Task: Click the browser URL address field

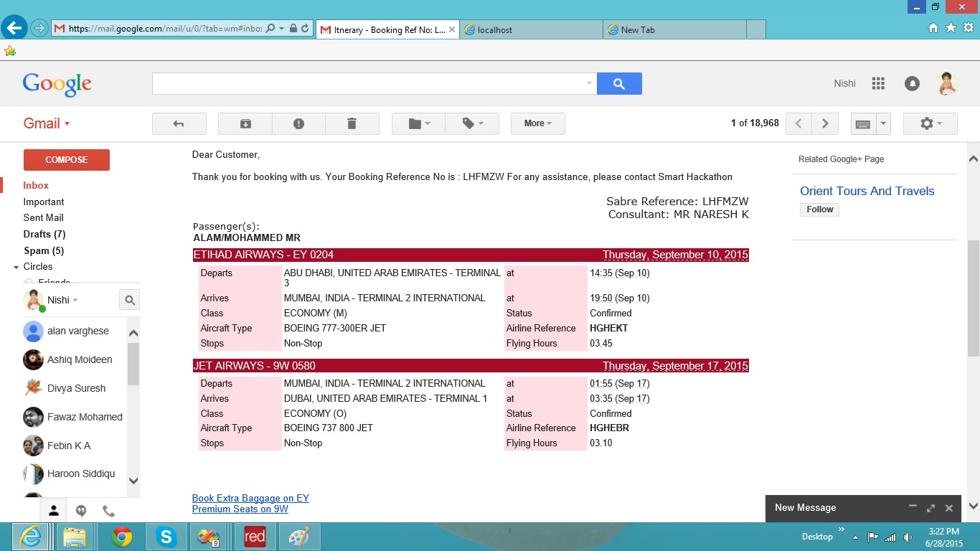Action: 165,29
